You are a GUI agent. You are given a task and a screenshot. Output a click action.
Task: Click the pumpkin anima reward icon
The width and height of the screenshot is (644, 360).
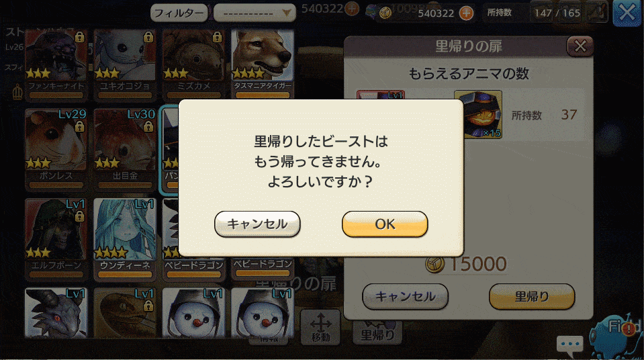[x=478, y=114]
